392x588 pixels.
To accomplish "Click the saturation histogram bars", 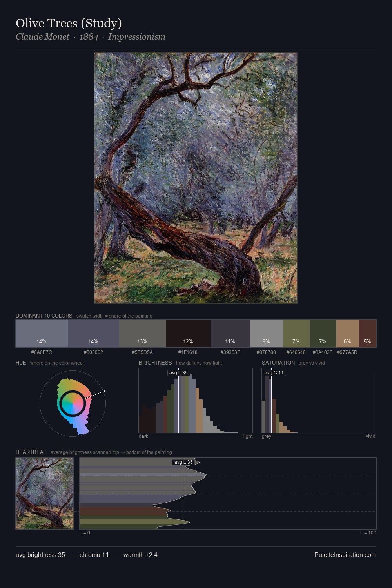I will click(319, 401).
